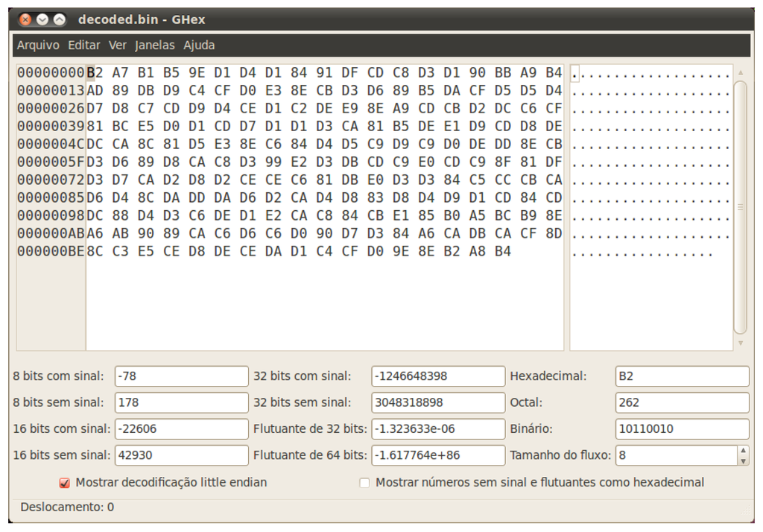Open the Janelas menu

[155, 45]
